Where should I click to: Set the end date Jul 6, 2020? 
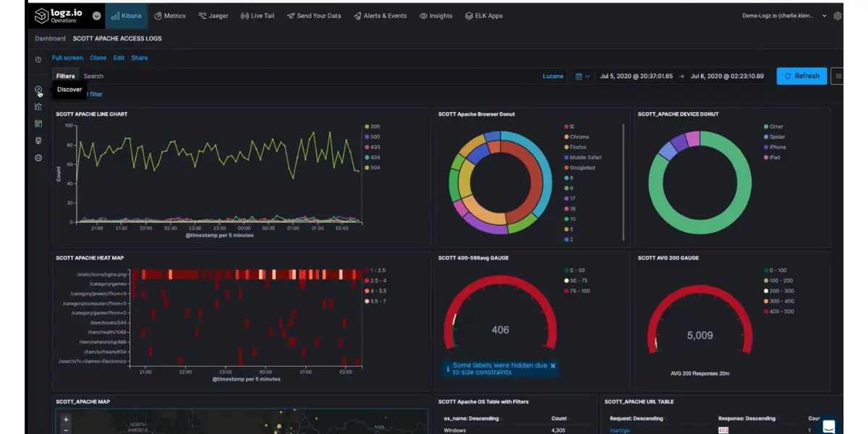click(x=727, y=76)
